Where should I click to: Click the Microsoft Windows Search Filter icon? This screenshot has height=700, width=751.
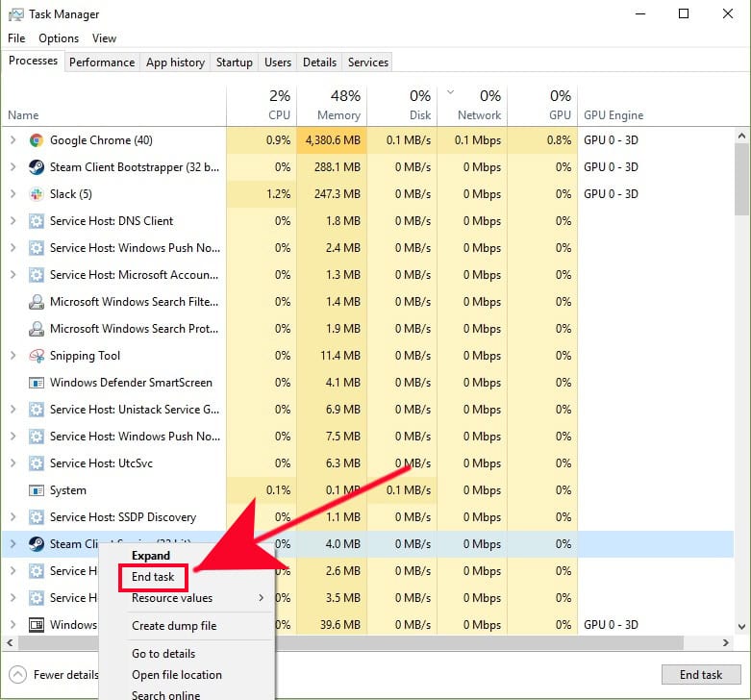(36, 302)
